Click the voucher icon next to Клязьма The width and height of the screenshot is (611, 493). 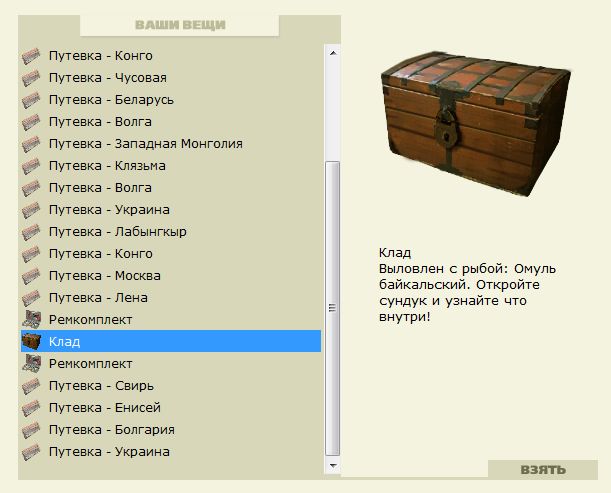31,166
